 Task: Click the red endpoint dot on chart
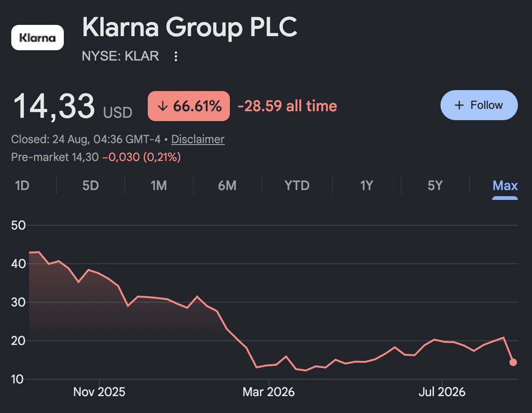(x=513, y=362)
